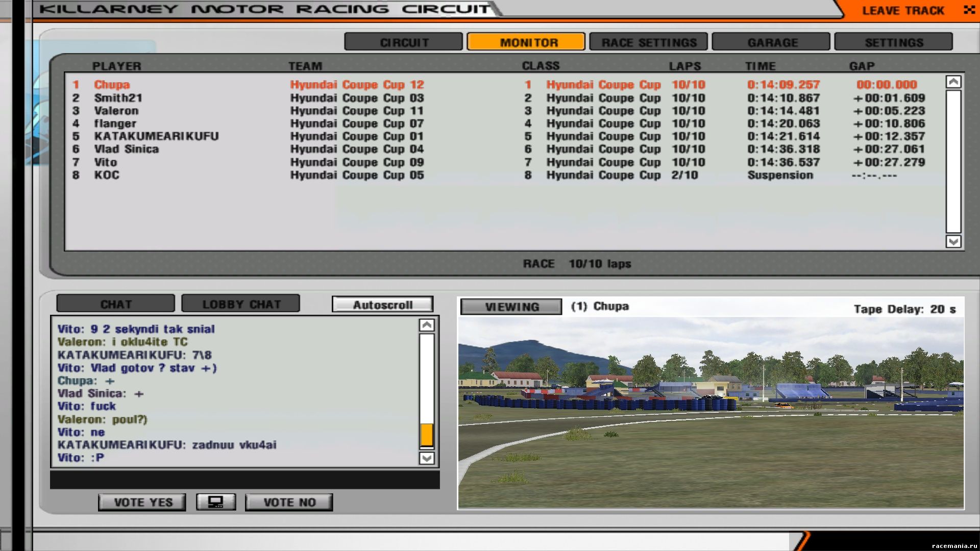This screenshot has width=980, height=551.
Task: Select player Vito in results list
Action: (x=105, y=162)
